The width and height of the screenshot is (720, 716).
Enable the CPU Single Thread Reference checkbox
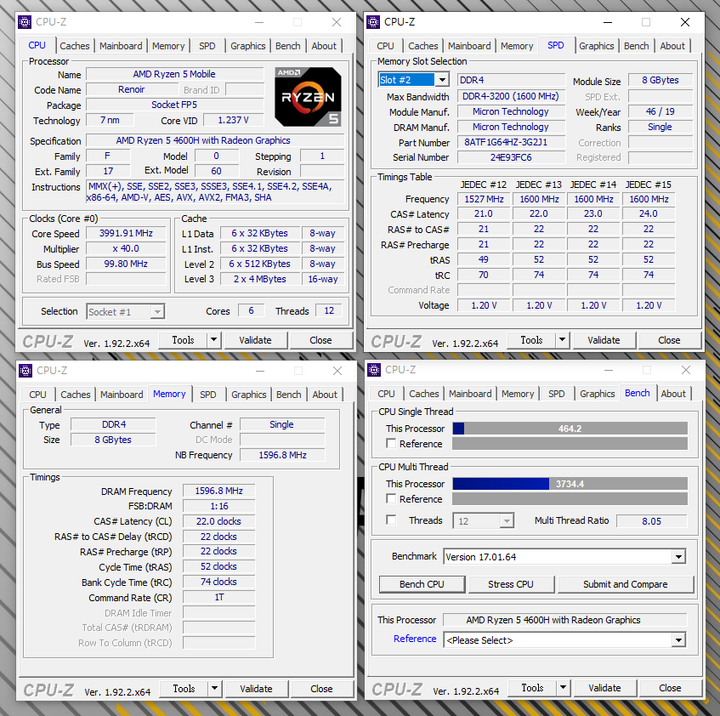(x=391, y=443)
